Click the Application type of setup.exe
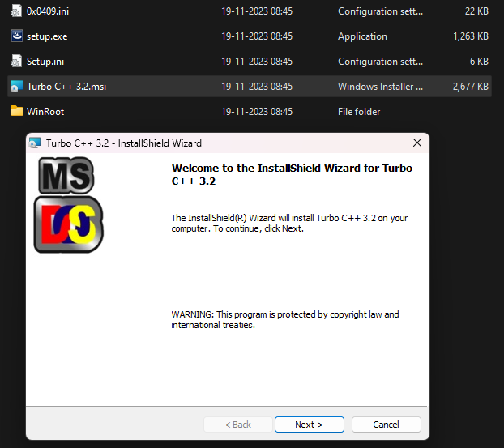Viewport: 504px width, 448px height. [x=362, y=36]
